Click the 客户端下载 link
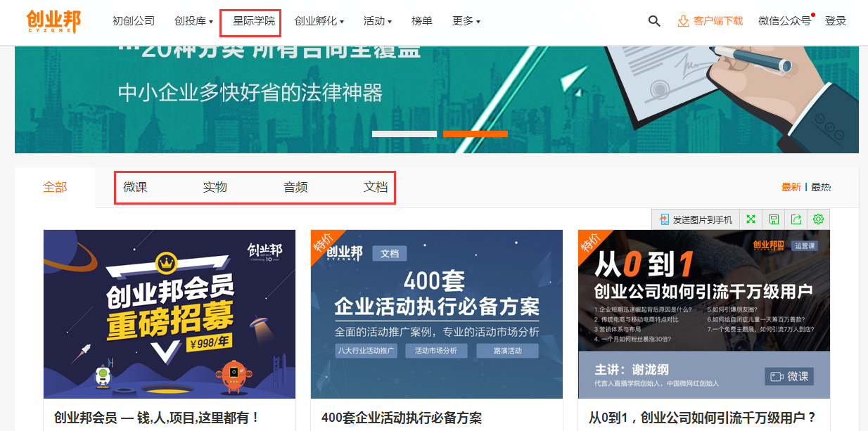Screen dimensions: 868x431 (710, 21)
